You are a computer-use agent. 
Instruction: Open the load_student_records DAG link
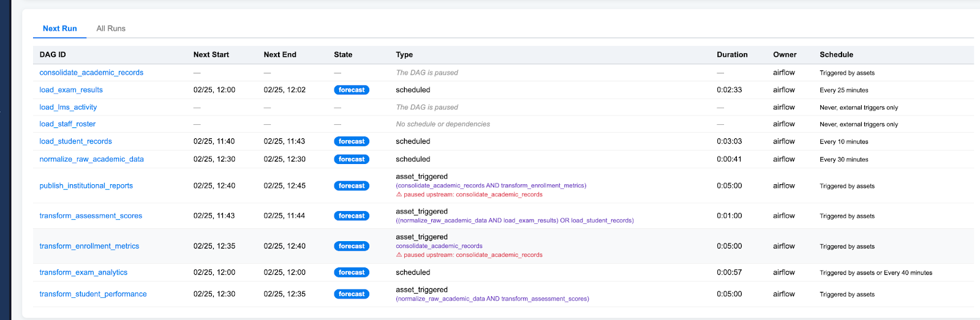[x=75, y=141]
